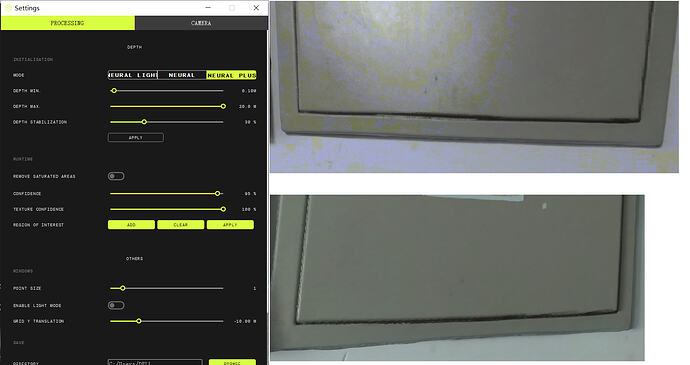Image resolution: width=690 pixels, height=365 pixels.
Task: Add a region of interest
Action: pos(131,225)
